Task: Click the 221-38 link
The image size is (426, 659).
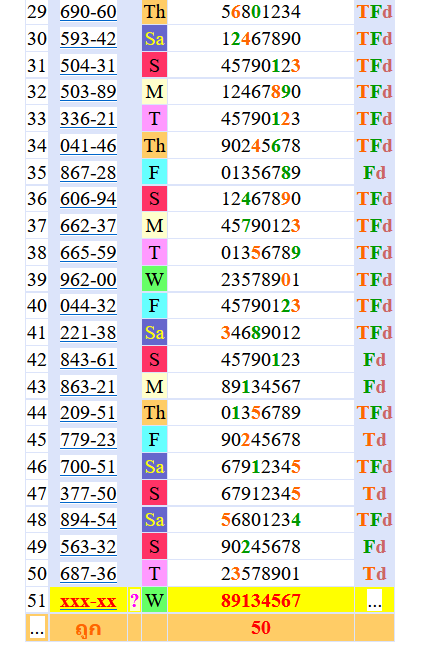Action: click(x=88, y=333)
